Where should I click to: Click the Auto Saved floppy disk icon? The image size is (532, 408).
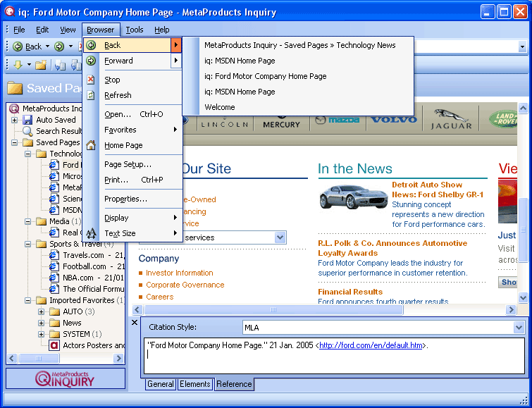click(x=27, y=120)
